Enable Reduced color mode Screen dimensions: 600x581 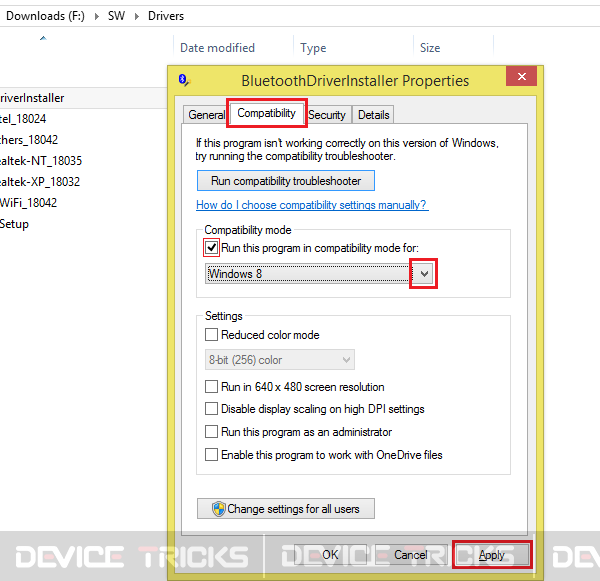[211, 335]
